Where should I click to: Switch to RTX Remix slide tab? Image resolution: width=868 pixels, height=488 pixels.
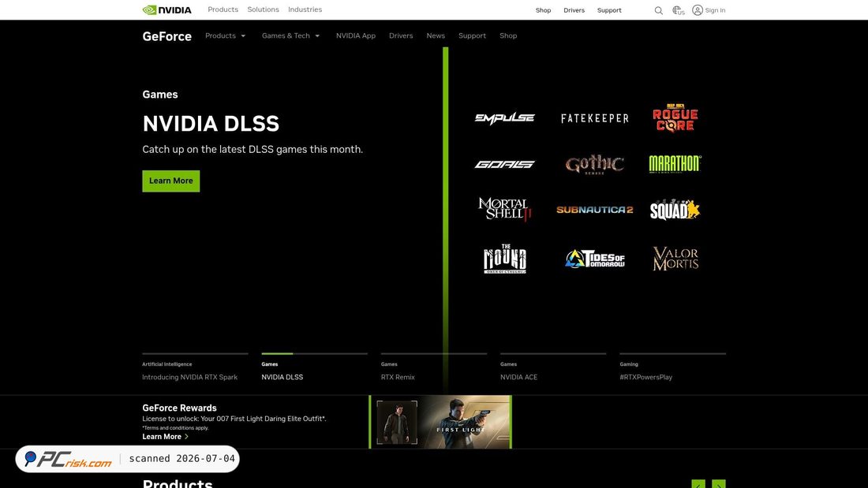click(x=398, y=377)
